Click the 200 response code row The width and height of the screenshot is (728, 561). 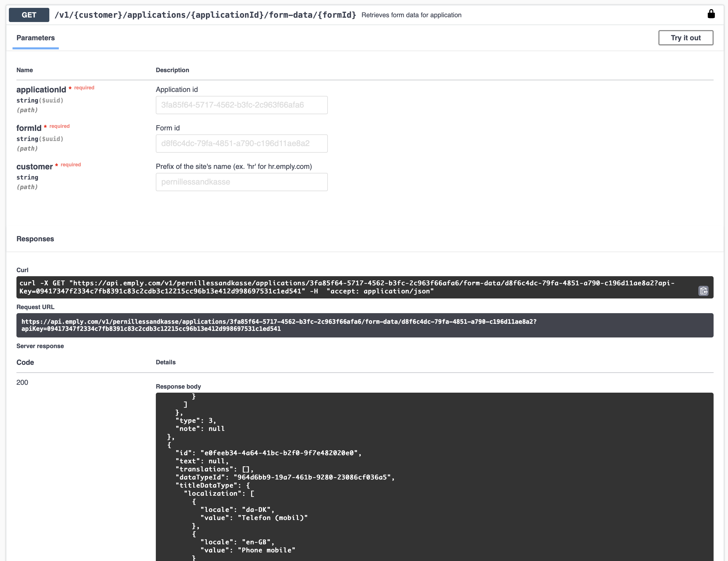click(x=22, y=382)
